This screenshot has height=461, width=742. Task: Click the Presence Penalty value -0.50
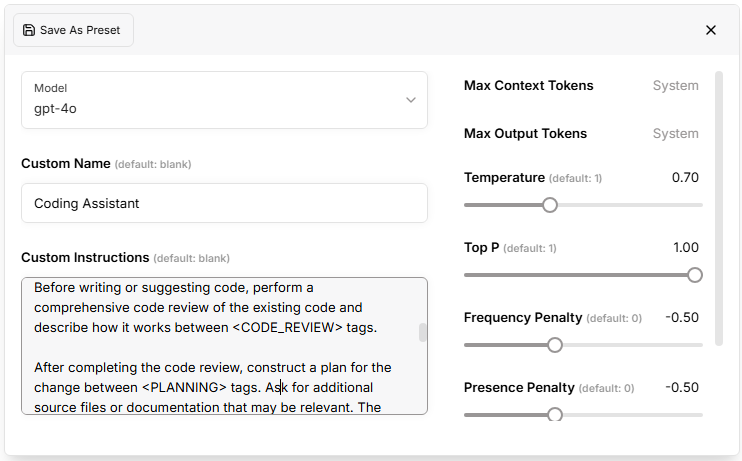(x=682, y=388)
